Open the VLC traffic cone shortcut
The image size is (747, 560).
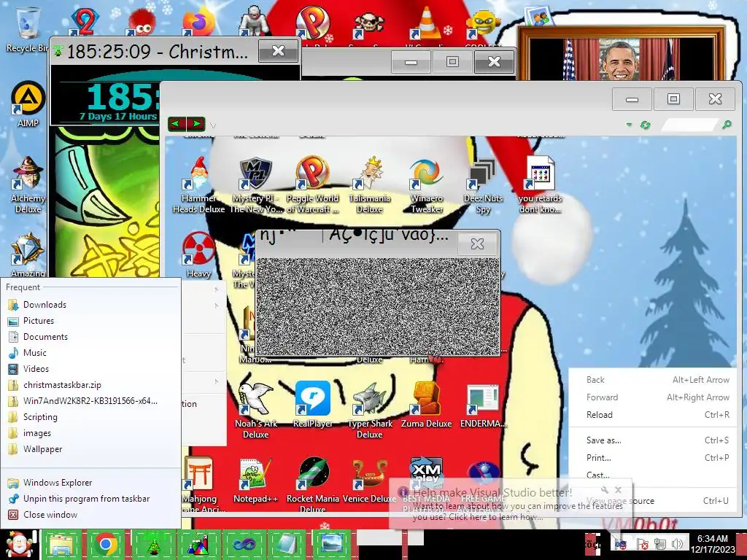coord(425,23)
